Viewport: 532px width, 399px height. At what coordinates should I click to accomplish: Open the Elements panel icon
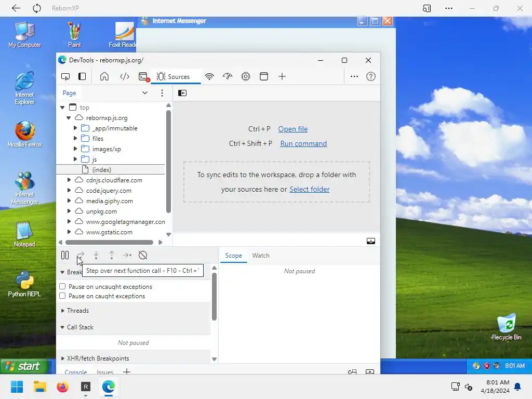[x=125, y=77]
